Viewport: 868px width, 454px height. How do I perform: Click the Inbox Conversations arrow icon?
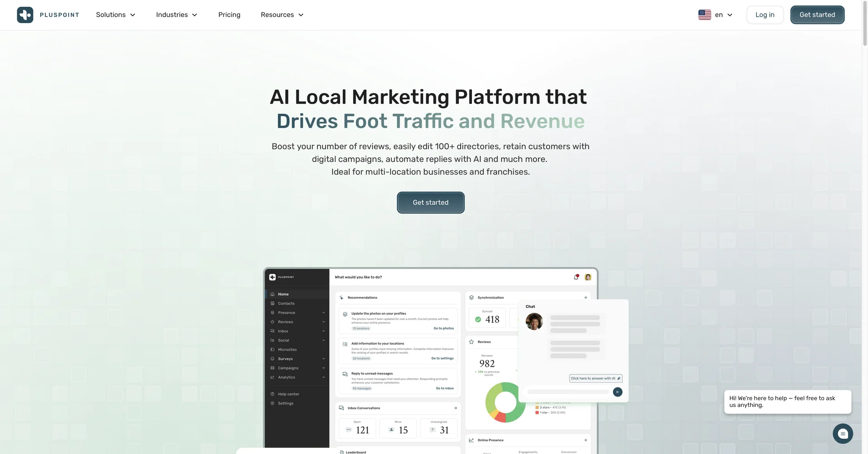pyautogui.click(x=455, y=408)
